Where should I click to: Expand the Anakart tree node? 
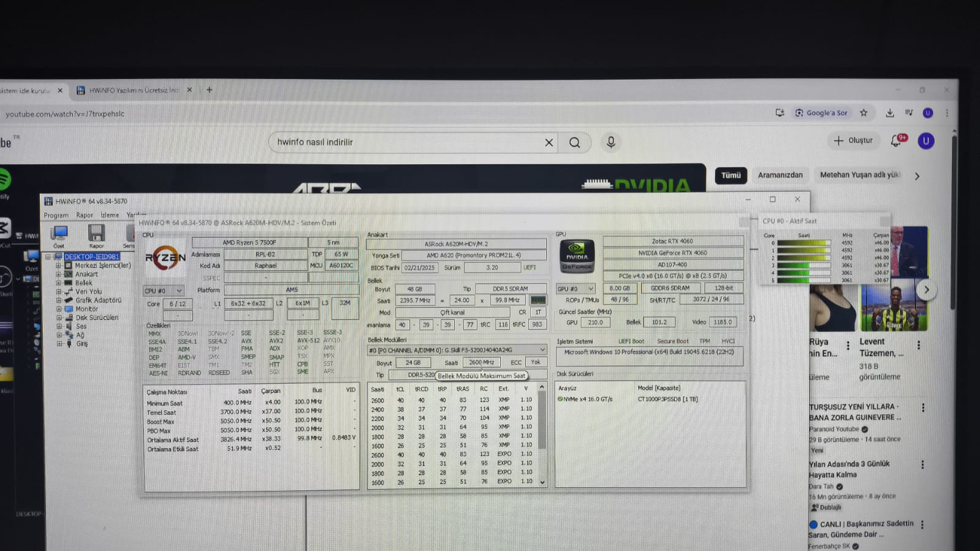[x=59, y=274]
